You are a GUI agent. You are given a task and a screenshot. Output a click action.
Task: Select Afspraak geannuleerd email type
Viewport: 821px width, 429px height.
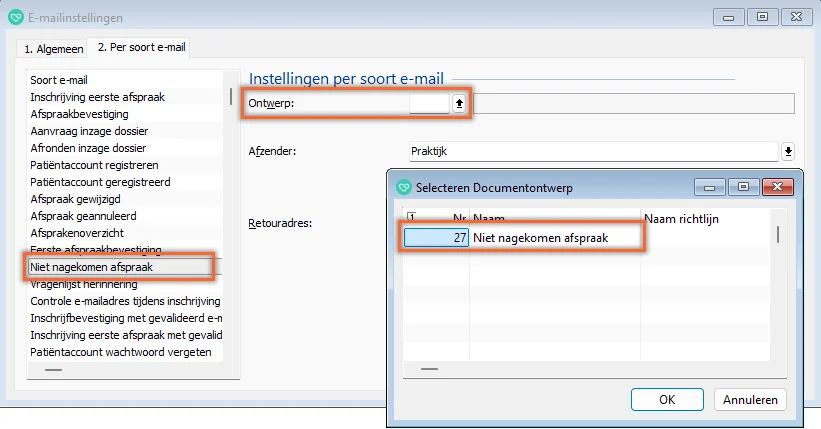[84, 216]
